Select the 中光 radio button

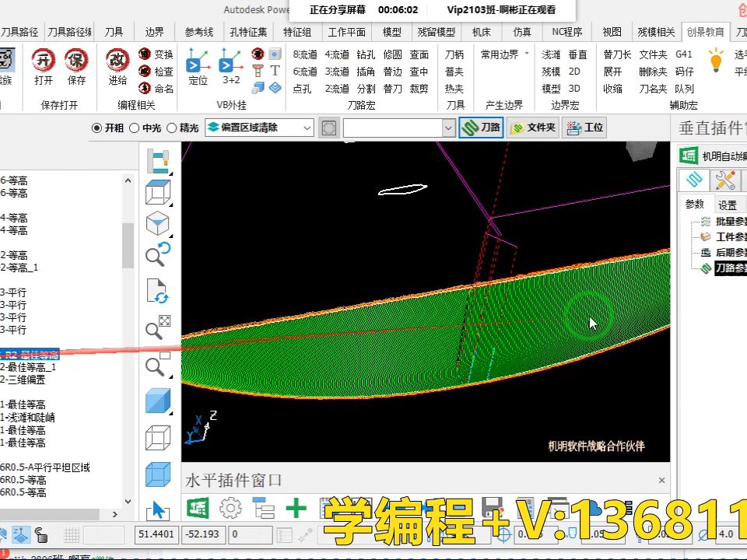(135, 128)
